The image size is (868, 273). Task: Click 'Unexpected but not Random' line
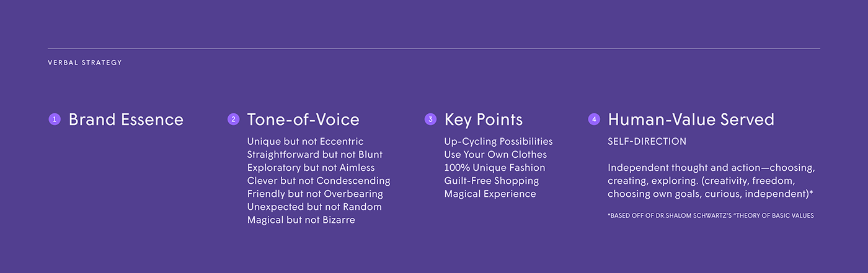pyautogui.click(x=314, y=207)
